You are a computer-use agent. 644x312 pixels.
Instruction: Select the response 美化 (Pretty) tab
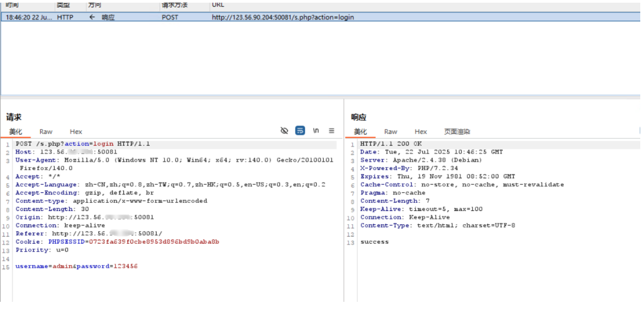(360, 132)
